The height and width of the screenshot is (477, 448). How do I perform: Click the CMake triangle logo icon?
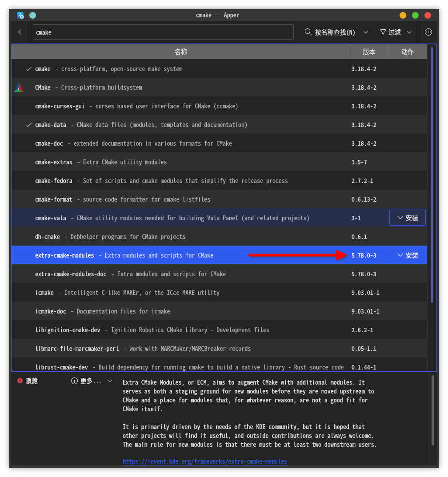click(x=19, y=87)
